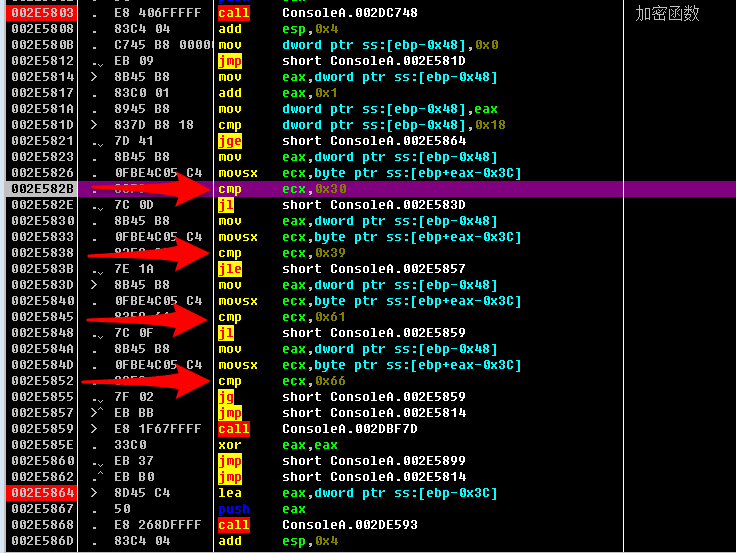The height and width of the screenshot is (553, 736).
Task: Select the xor eax,eax instruction
Action: point(277,445)
